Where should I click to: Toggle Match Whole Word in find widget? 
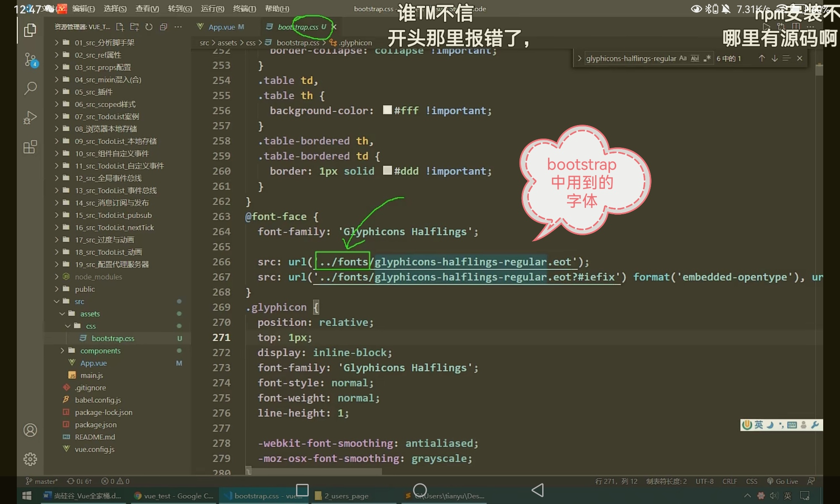coord(695,58)
